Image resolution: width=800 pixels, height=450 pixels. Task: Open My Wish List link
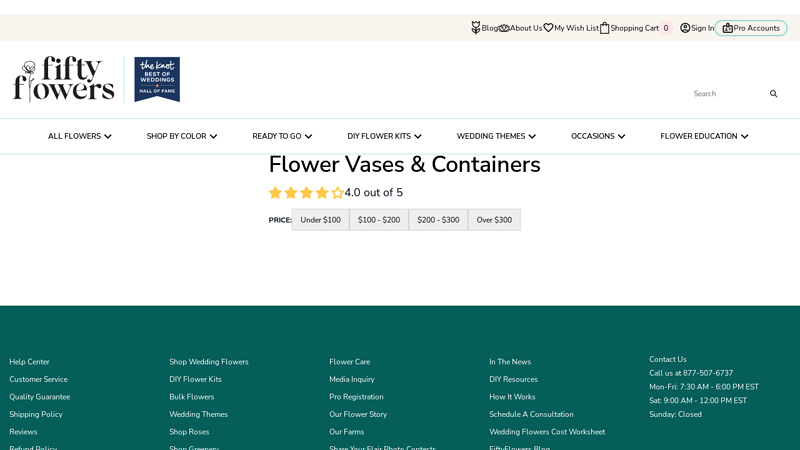577,28
